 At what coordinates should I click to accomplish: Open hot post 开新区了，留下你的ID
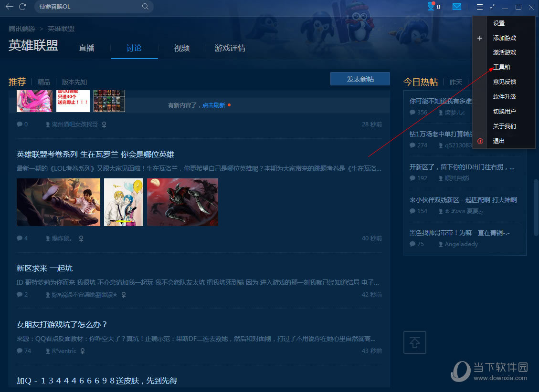462,167
